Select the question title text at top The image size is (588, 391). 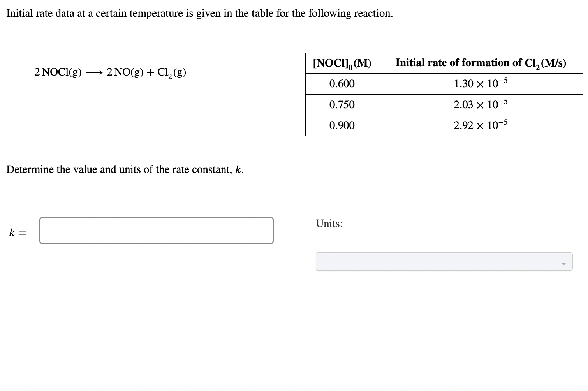tap(199, 13)
